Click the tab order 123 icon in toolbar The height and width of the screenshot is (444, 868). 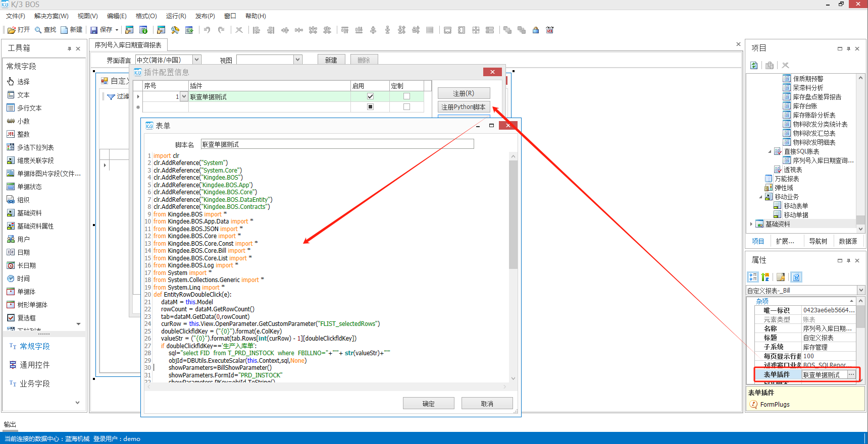(x=550, y=30)
